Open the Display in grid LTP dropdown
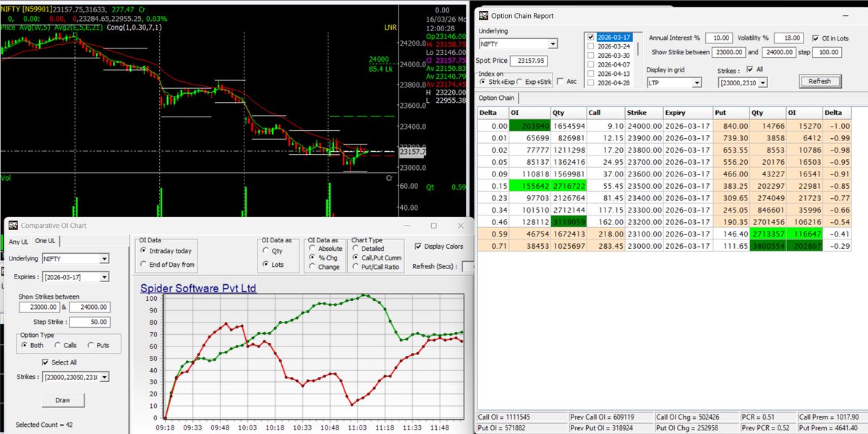868x434 pixels. click(697, 83)
